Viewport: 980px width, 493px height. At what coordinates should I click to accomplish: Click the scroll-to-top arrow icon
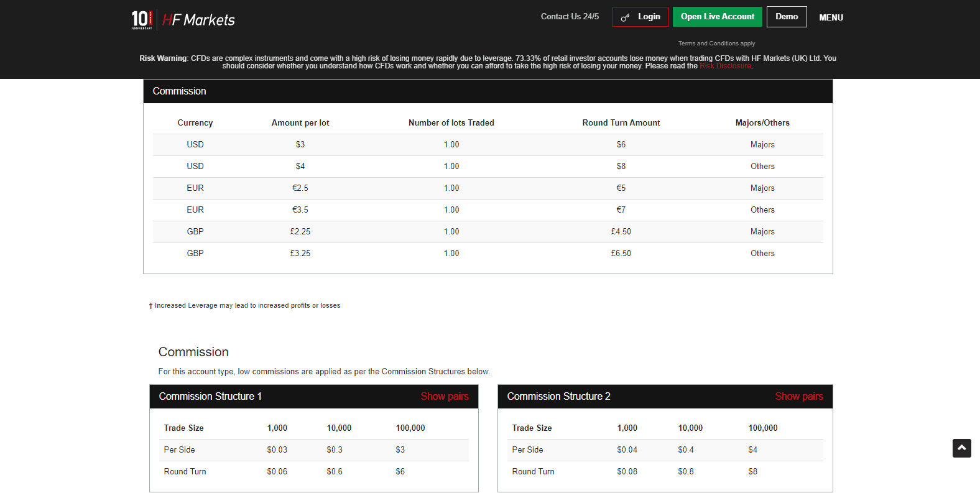[961, 448]
